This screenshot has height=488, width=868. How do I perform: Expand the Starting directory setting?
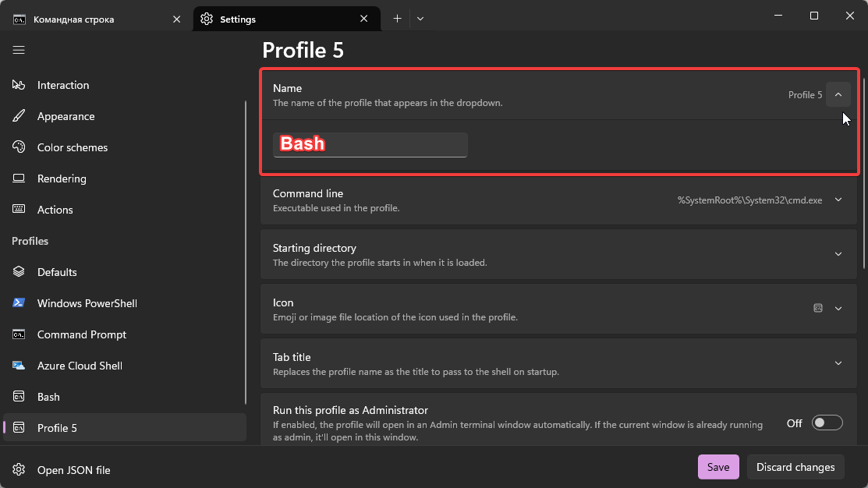[x=838, y=255]
